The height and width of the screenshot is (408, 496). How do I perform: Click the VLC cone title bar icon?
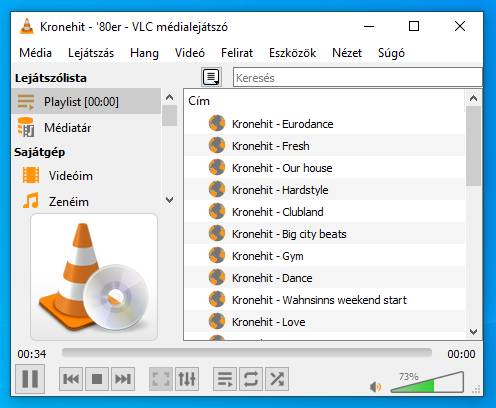tap(27, 26)
